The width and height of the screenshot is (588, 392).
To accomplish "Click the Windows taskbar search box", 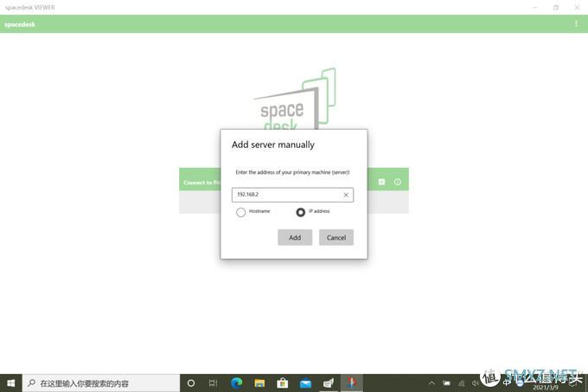I will click(x=101, y=383).
